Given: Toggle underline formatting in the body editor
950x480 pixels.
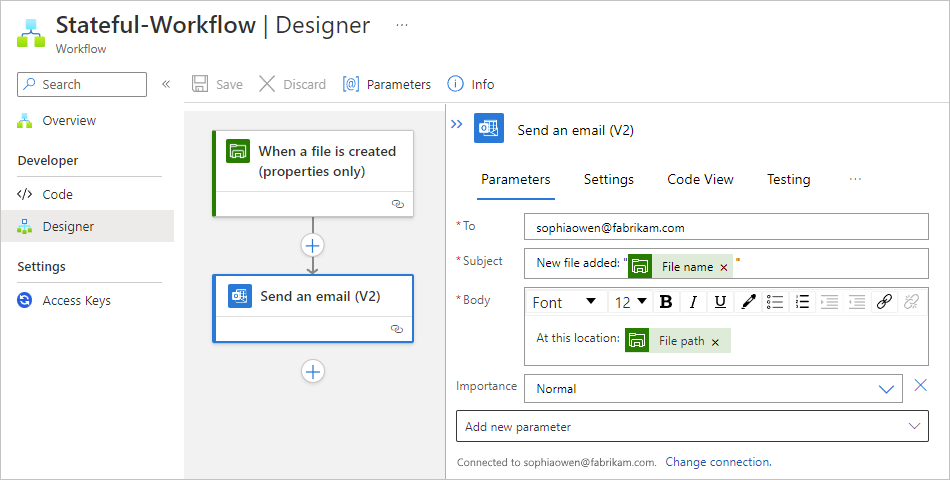Looking at the screenshot, I should coord(720,302).
